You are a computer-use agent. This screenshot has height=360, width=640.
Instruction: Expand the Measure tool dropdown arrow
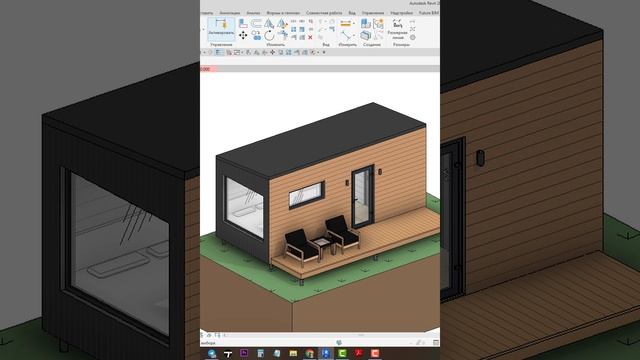point(354,36)
